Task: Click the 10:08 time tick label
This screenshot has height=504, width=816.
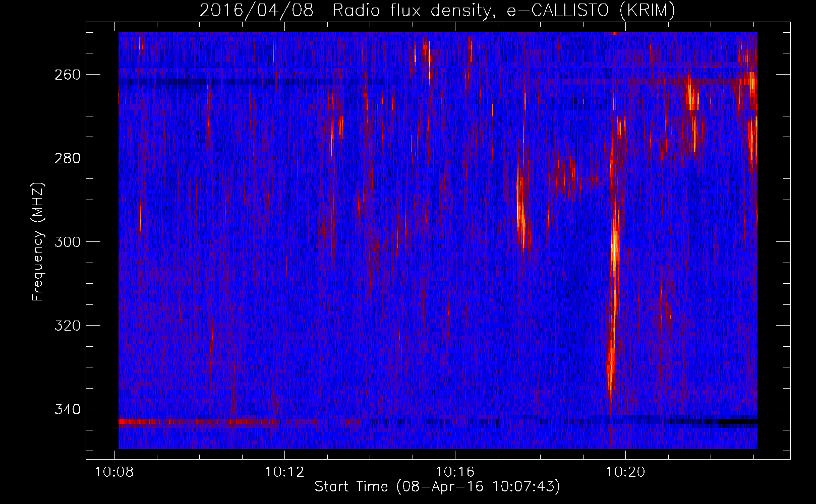Action: click(114, 472)
